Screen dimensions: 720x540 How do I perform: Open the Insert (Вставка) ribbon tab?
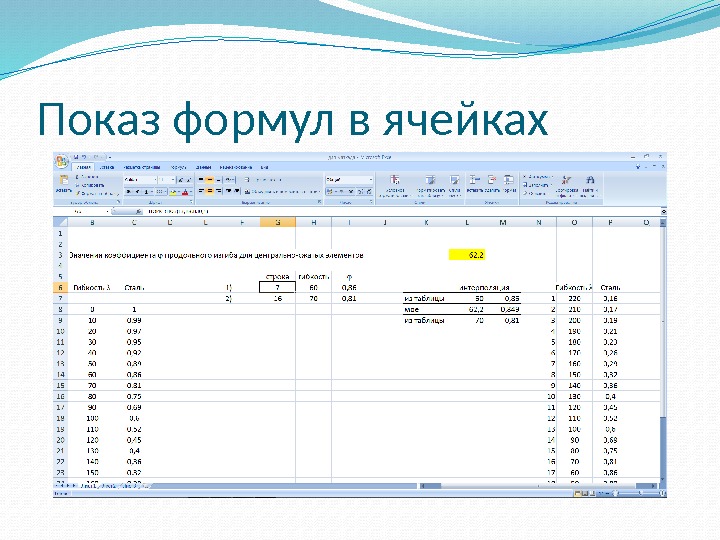pyautogui.click(x=107, y=167)
